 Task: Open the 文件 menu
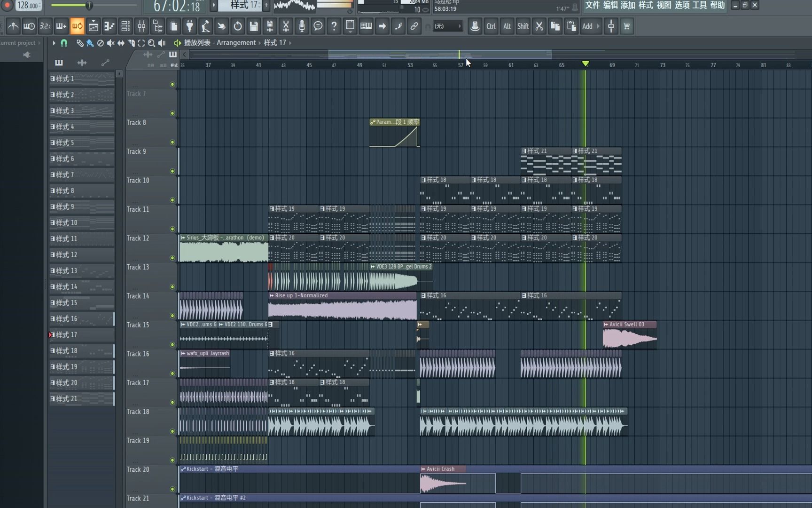pyautogui.click(x=592, y=5)
